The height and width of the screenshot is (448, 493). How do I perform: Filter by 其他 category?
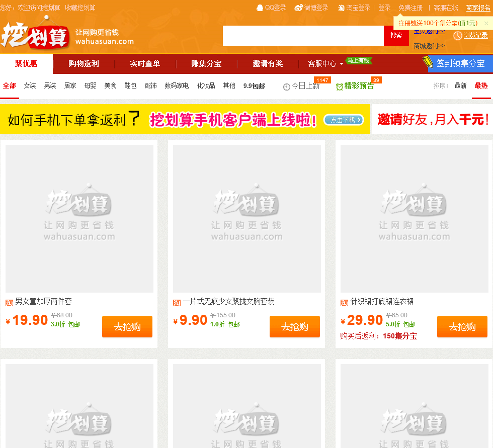coord(229,85)
